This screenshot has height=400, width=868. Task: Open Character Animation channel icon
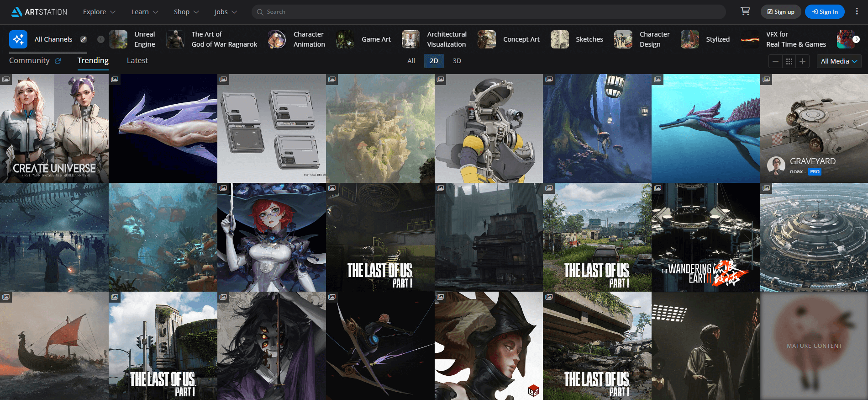(x=277, y=39)
